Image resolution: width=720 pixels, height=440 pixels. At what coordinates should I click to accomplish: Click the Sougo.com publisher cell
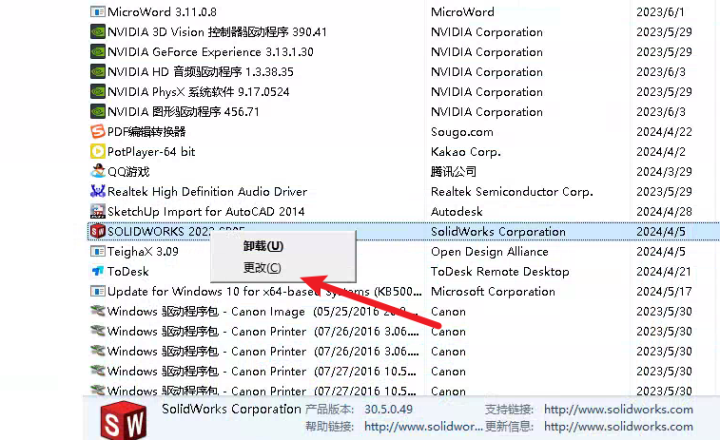[462, 132]
